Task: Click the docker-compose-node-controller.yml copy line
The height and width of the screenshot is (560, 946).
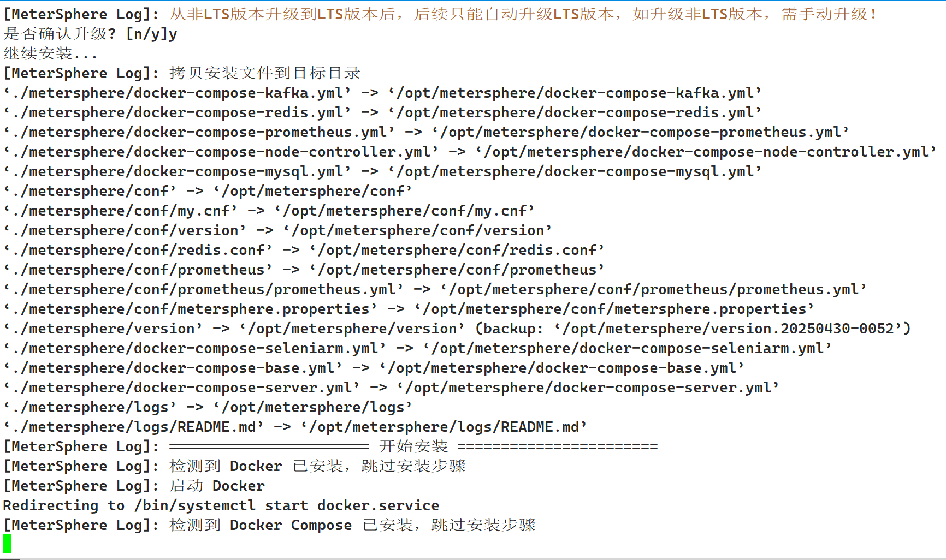Action: 470,152
